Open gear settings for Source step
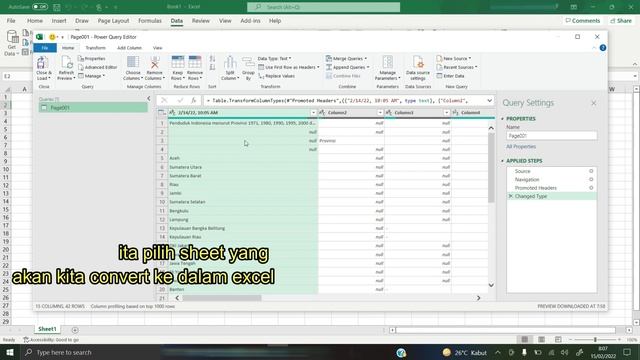Image resolution: width=640 pixels, height=360 pixels. (x=591, y=171)
